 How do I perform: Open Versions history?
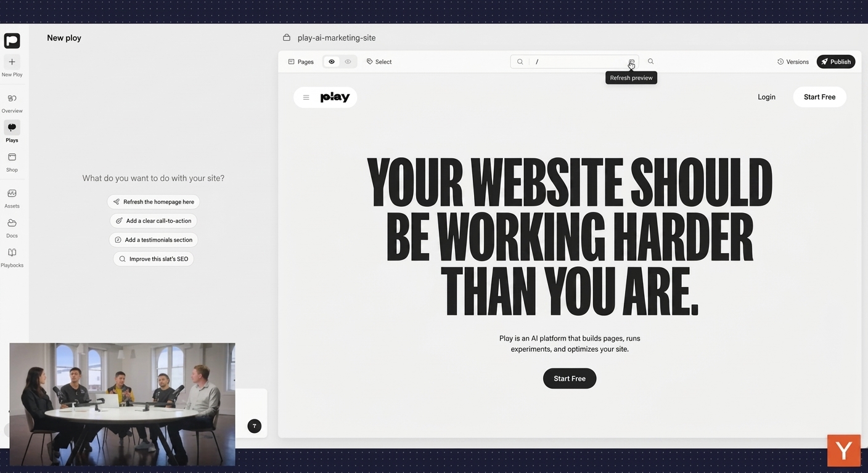(793, 62)
